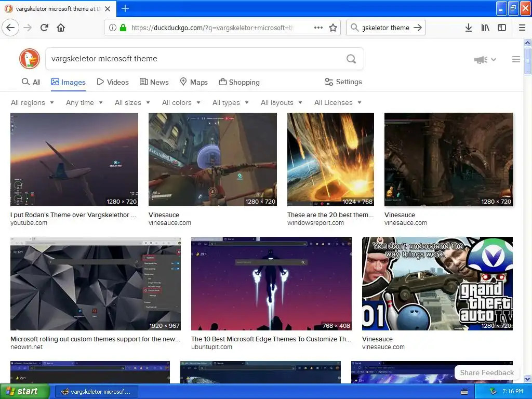Image resolution: width=532 pixels, height=399 pixels.
Task: Expand the All types filter
Action: coord(230,102)
